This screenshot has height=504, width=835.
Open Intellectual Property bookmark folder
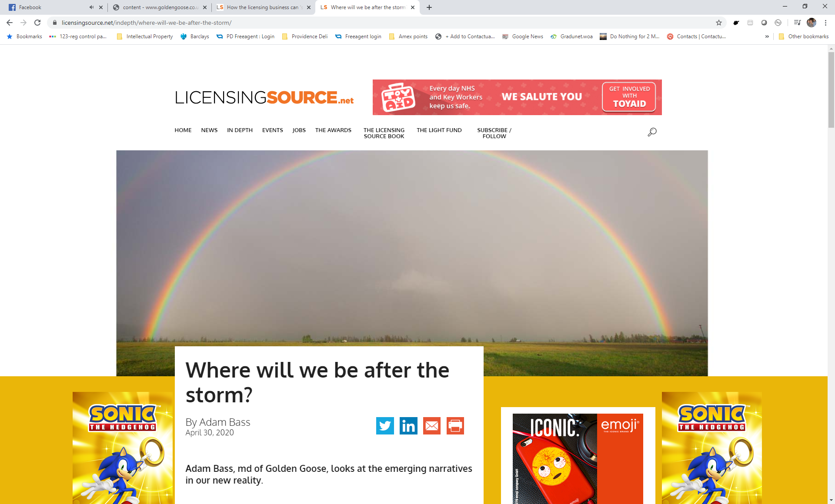tap(145, 36)
